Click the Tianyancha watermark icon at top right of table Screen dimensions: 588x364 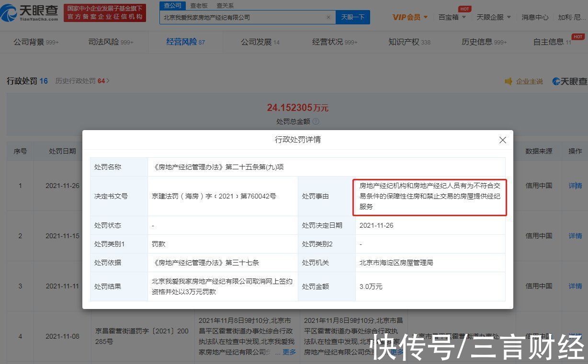coord(555,81)
